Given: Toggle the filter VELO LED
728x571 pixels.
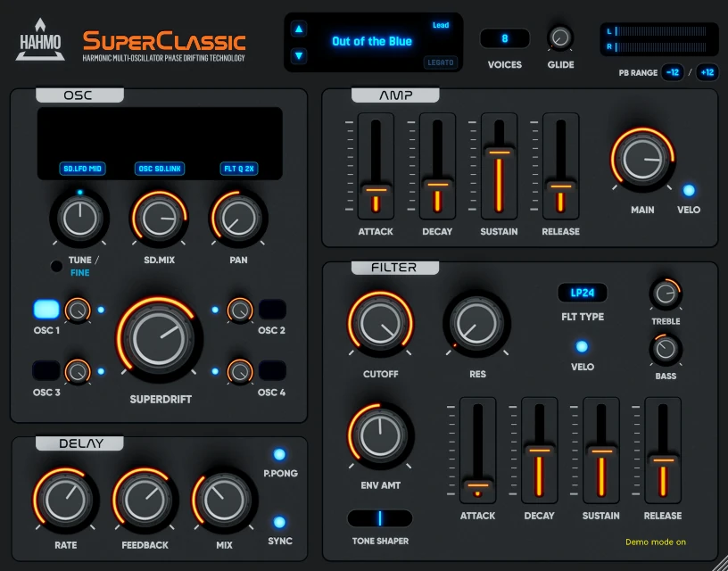Looking at the screenshot, I should pos(582,347).
